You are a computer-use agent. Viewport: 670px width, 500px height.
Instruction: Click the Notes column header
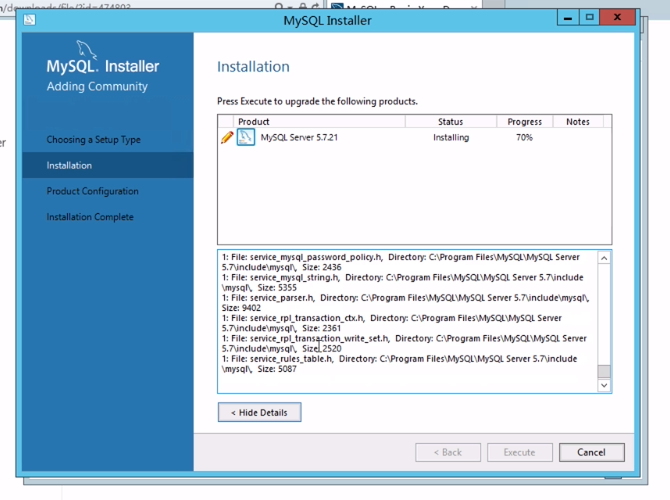pos(578,121)
